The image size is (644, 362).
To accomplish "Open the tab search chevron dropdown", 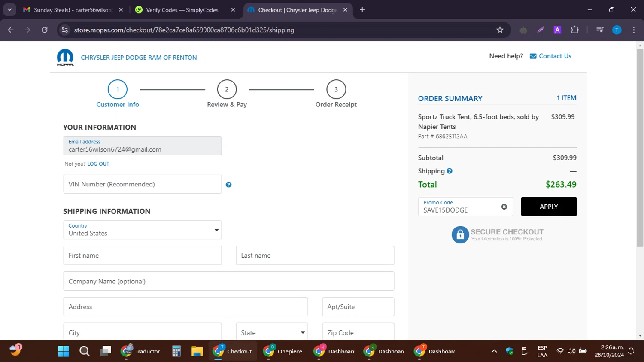I will click(9, 10).
